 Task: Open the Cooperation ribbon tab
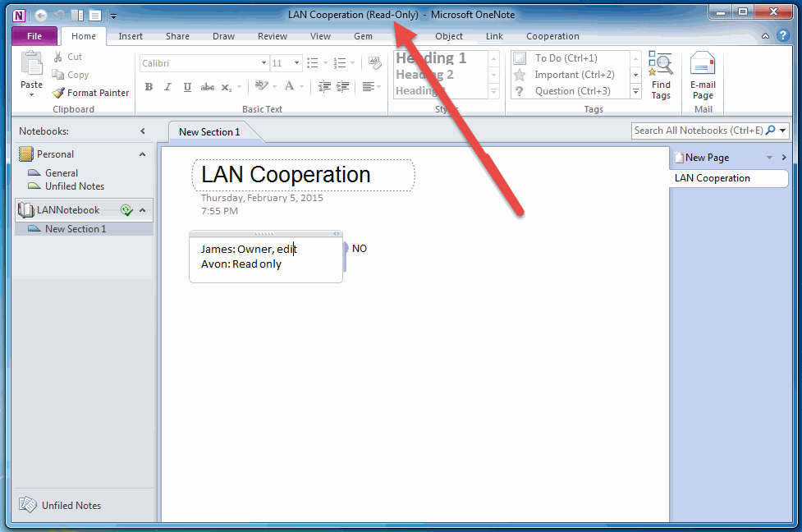[x=552, y=36]
